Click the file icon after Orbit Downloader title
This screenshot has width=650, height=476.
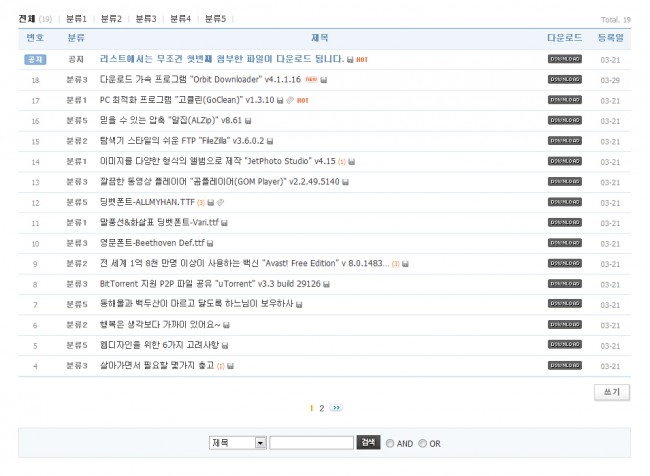pyautogui.click(x=324, y=80)
